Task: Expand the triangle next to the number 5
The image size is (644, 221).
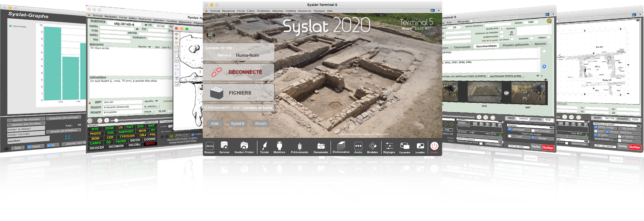Action: (538, 76)
